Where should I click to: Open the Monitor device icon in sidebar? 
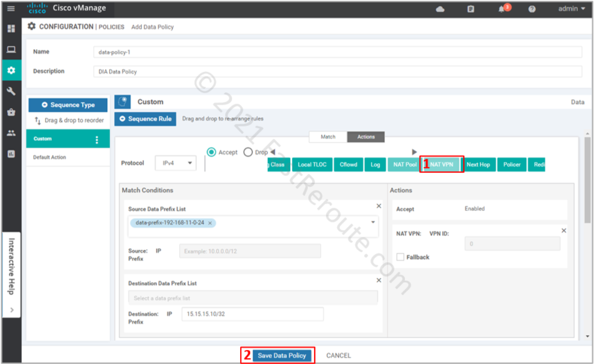(x=10, y=49)
